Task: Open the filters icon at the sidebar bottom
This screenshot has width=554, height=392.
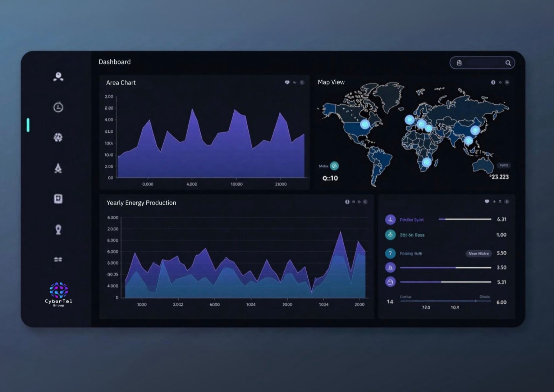Action: click(x=58, y=259)
